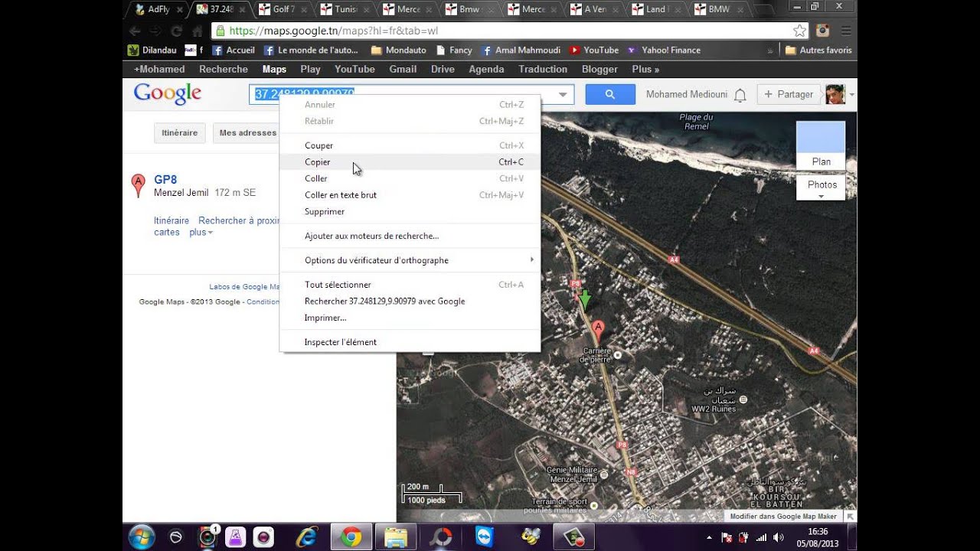The width and height of the screenshot is (980, 551).
Task: Open the notifications bell icon
Action: 740,95
